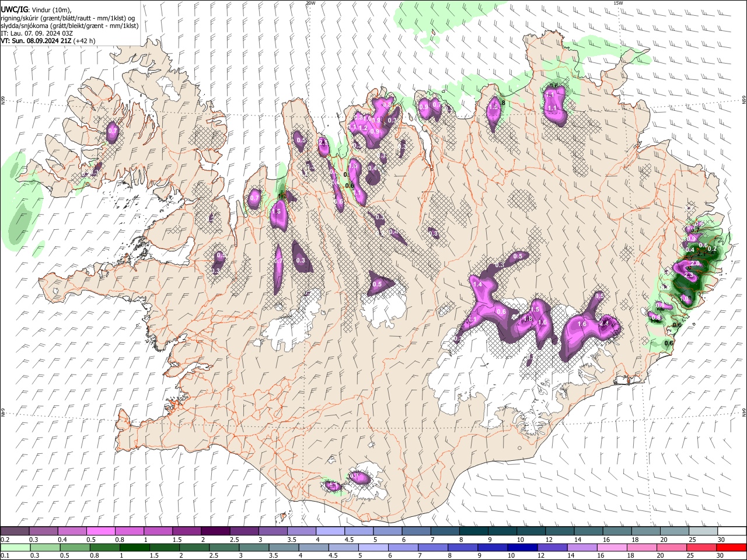The width and height of the screenshot is (747, 560).
Task: Click the 30 label on the green rain scale
Action: pos(721,555)
